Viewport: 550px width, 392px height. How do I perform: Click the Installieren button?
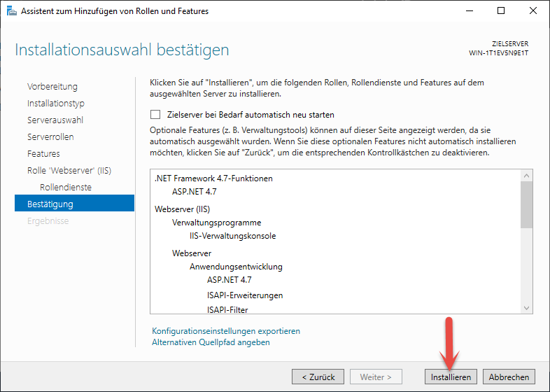tap(451, 377)
